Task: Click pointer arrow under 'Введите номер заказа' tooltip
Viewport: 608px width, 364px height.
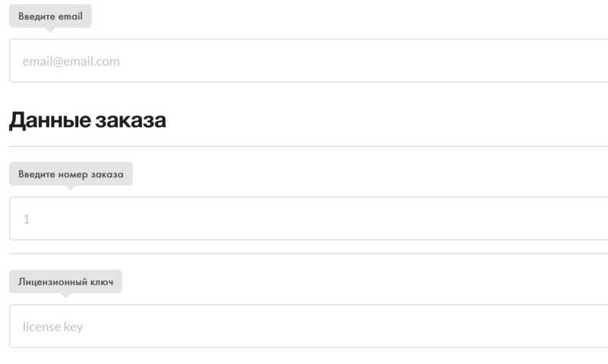Action: click(x=70, y=188)
